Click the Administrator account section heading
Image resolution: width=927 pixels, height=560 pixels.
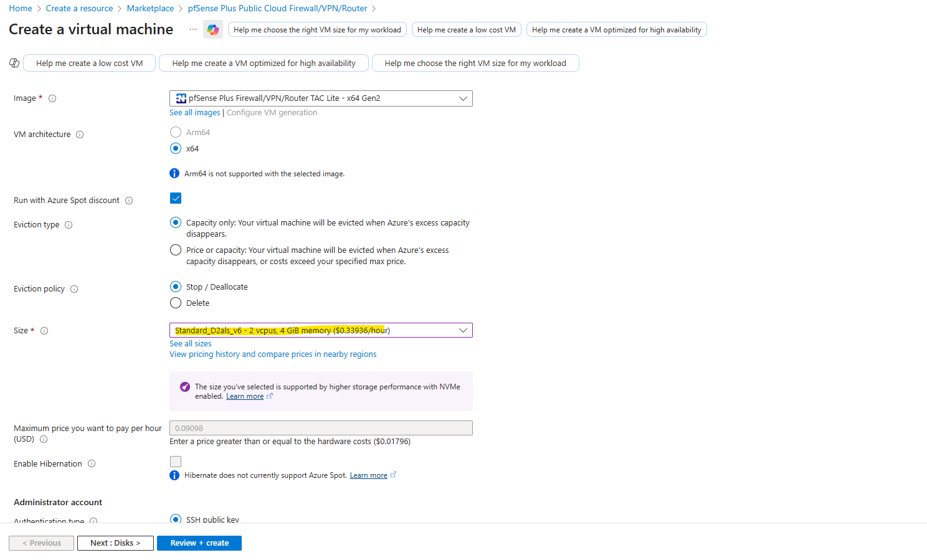58,503
